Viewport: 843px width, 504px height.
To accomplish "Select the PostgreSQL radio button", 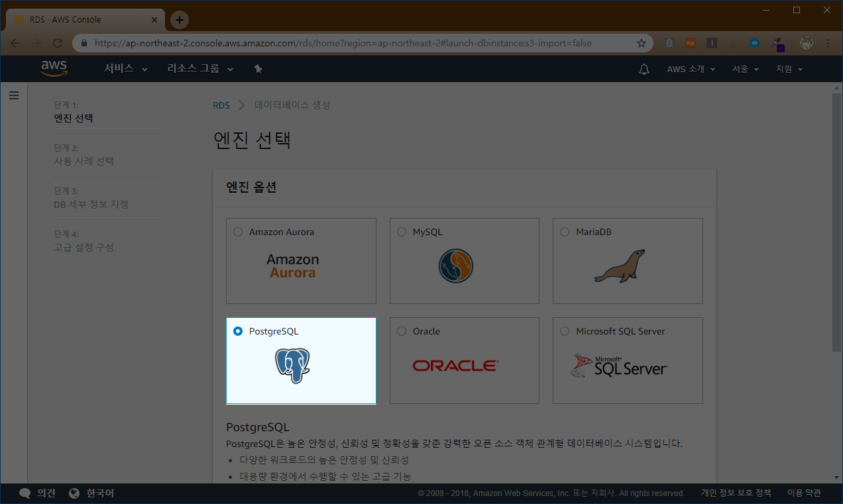I will (x=238, y=331).
